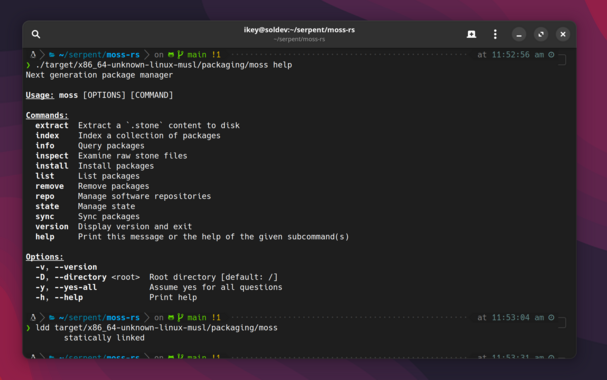Click 'Assume yes for all questions' text

(x=216, y=287)
